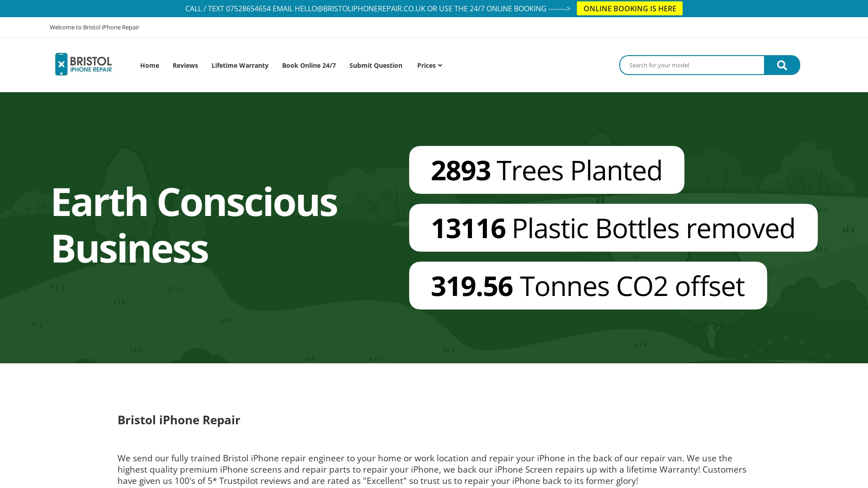The image size is (868, 488).
Task: Click the Bristol iPhone Repair section heading
Action: [179, 420]
